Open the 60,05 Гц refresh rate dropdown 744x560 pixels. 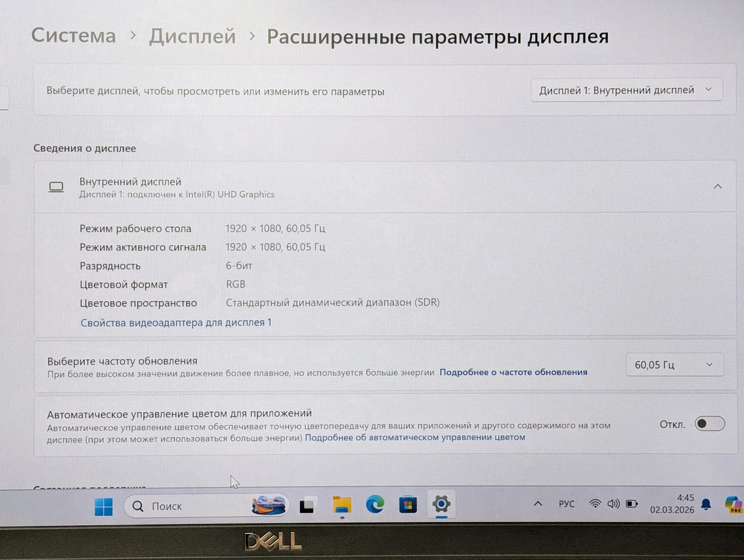point(675,365)
